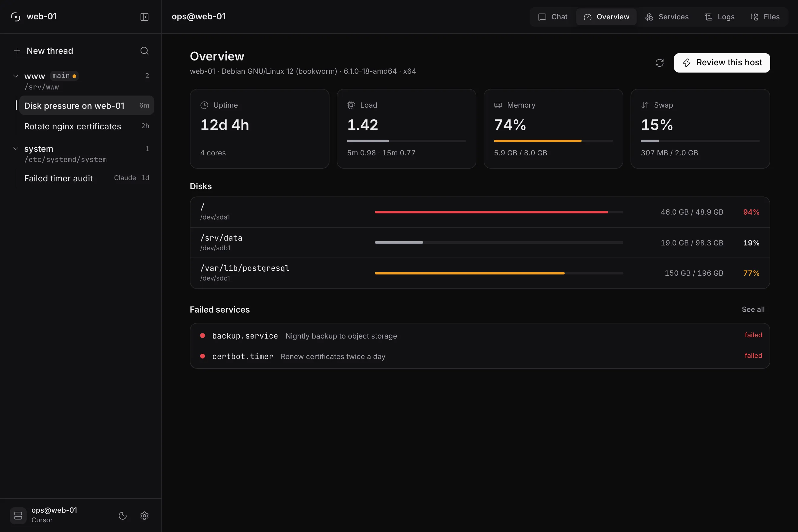Collapse the system project group chevron
The height and width of the screenshot is (532, 798).
(16, 149)
